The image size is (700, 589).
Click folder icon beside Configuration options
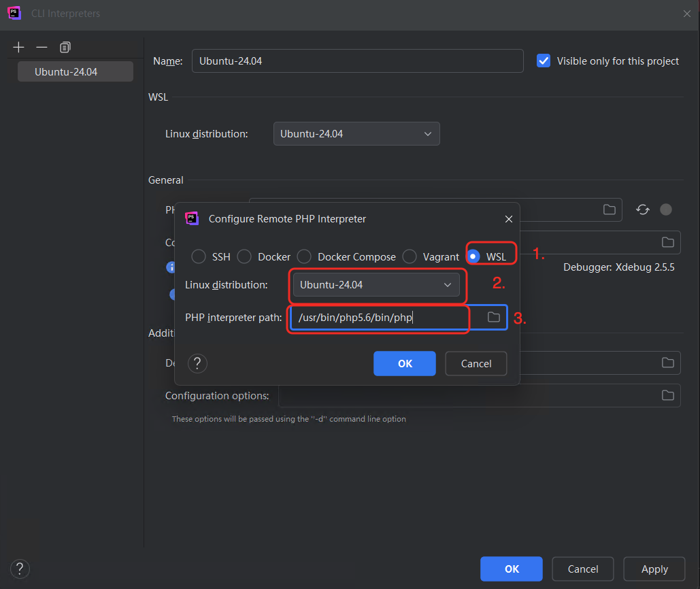[x=668, y=395]
